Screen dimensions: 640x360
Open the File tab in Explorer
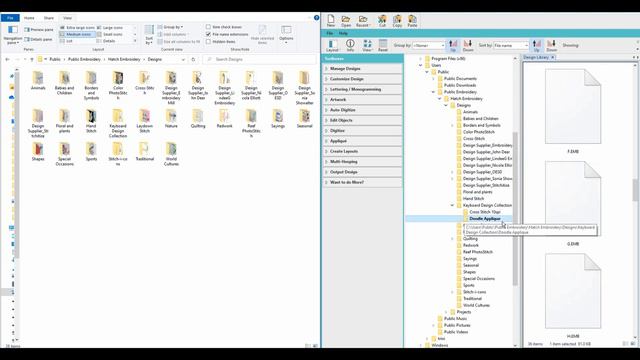tap(10, 18)
